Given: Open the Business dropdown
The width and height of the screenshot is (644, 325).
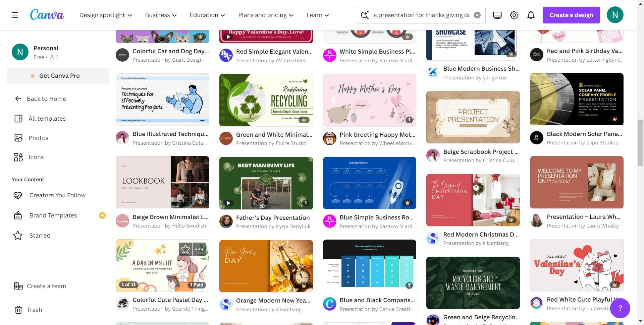Looking at the screenshot, I should 160,15.
